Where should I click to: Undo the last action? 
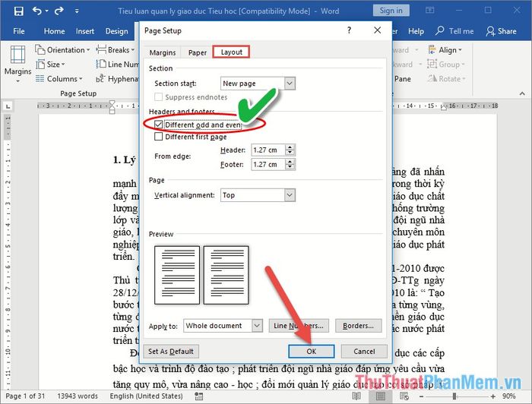point(37,11)
